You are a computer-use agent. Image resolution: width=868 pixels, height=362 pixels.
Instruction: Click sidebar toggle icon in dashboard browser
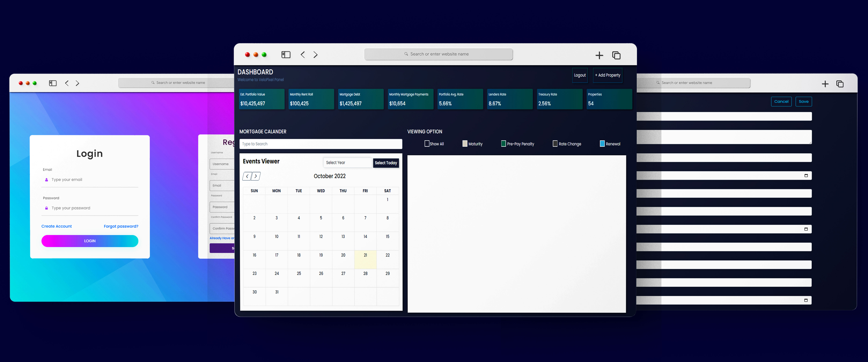tap(286, 54)
